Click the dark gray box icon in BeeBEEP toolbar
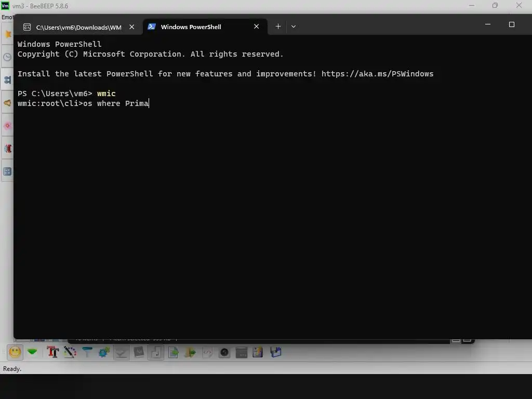532x399 pixels. [x=241, y=353]
